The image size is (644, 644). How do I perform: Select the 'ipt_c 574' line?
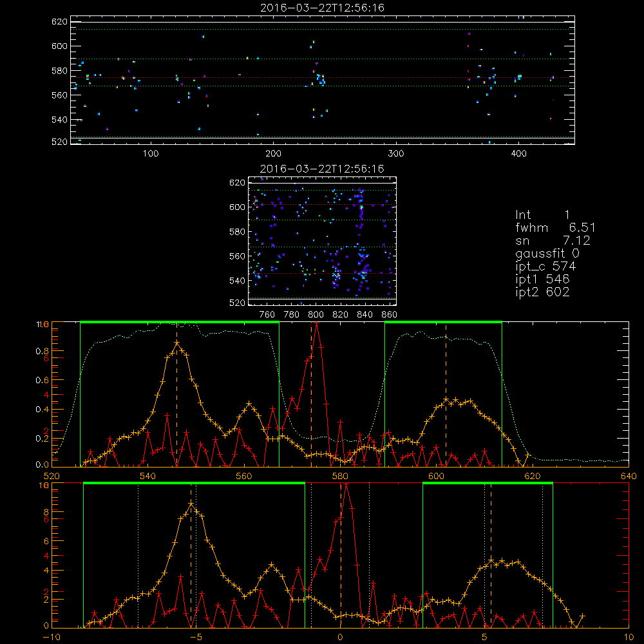coord(546,267)
